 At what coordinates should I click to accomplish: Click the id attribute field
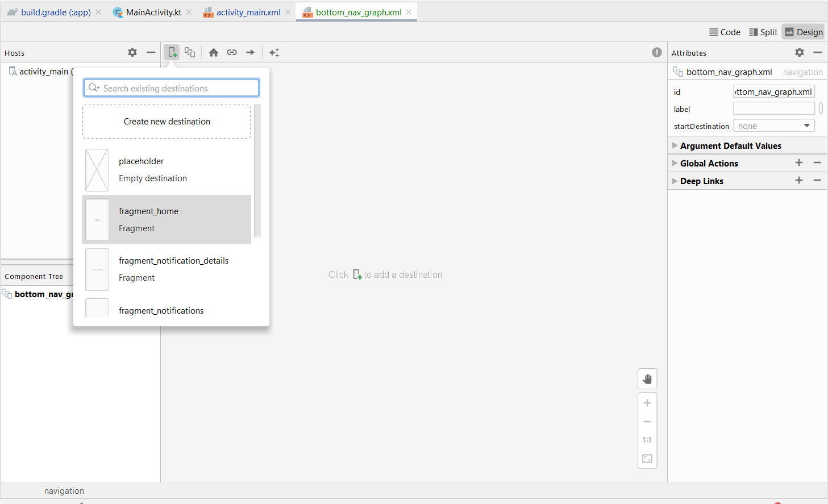[x=774, y=91]
